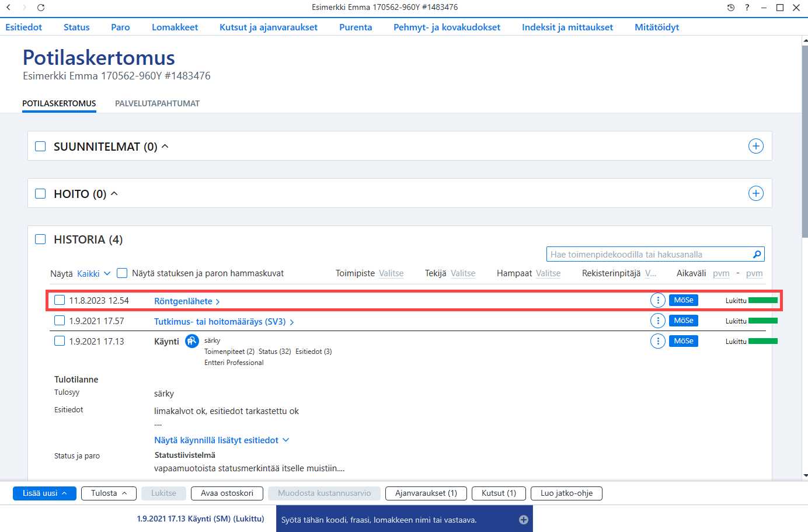This screenshot has width=808, height=532.
Task: Enable Näytä statuksen ja paron hammaskuvat
Action: pyautogui.click(x=122, y=273)
